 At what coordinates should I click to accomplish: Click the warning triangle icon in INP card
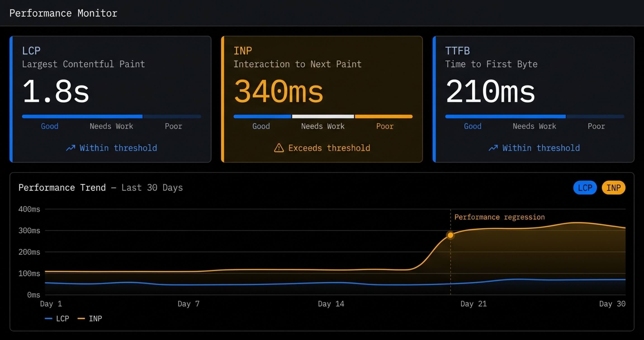tap(279, 148)
